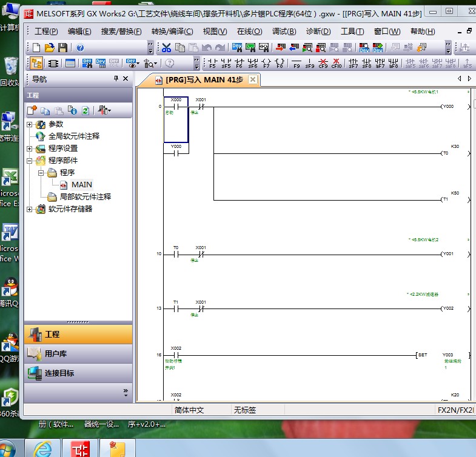Collapse the 程序部件 tree node
Viewport: 476px width, 457px height.
[x=30, y=161]
